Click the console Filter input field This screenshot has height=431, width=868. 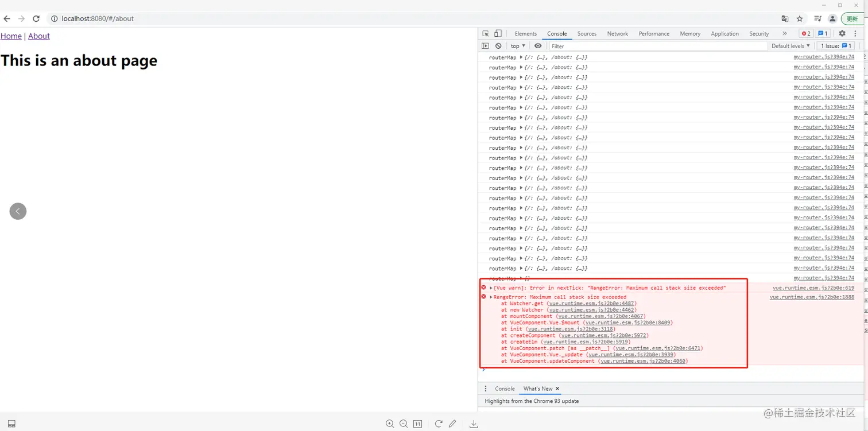click(x=657, y=46)
